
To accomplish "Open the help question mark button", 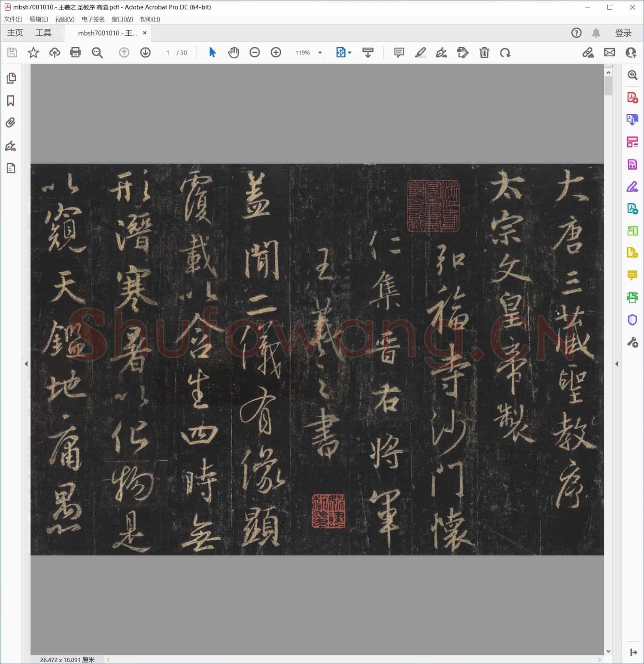I will [576, 33].
